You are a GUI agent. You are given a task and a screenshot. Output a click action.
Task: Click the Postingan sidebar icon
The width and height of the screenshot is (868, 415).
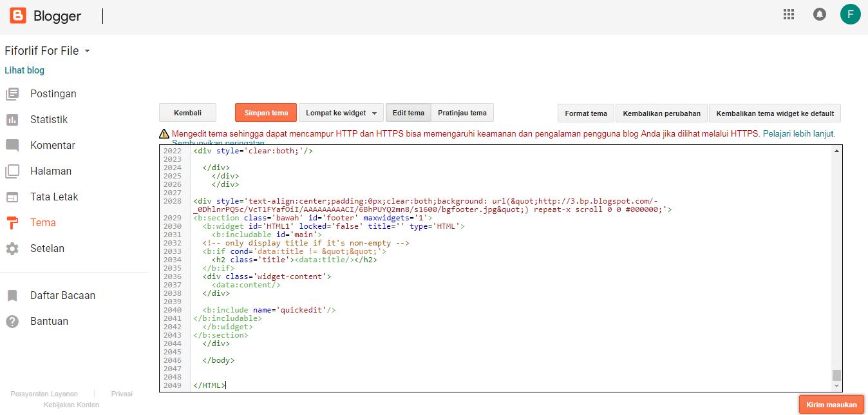pyautogui.click(x=12, y=94)
